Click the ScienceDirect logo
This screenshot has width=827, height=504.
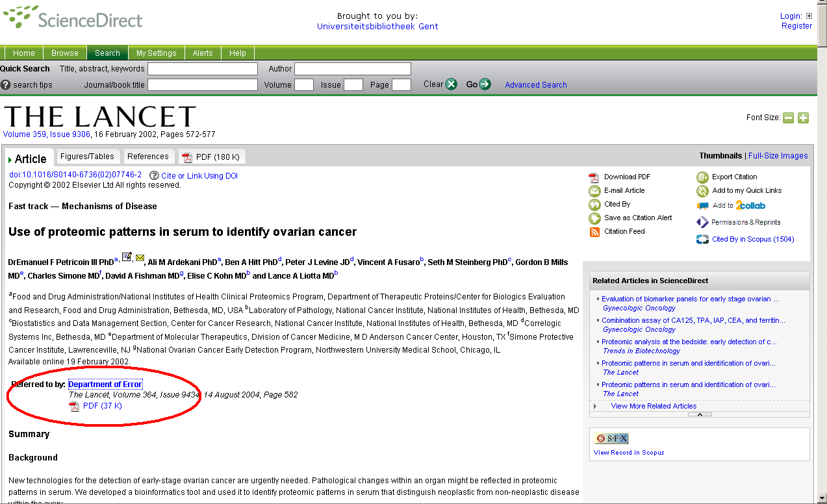point(73,18)
